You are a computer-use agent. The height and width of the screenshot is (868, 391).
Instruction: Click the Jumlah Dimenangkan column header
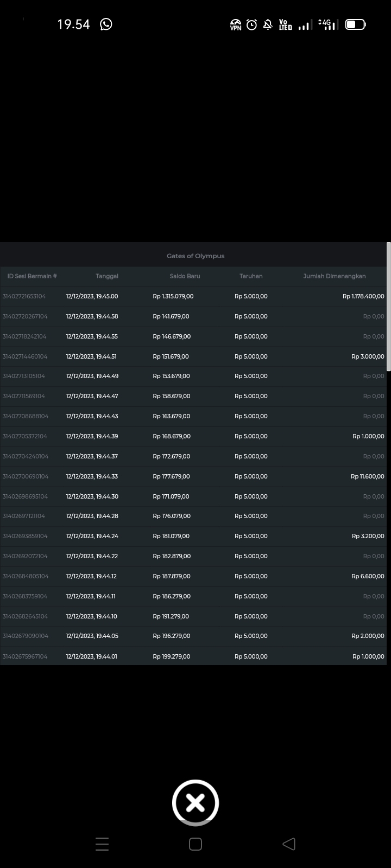coord(334,276)
